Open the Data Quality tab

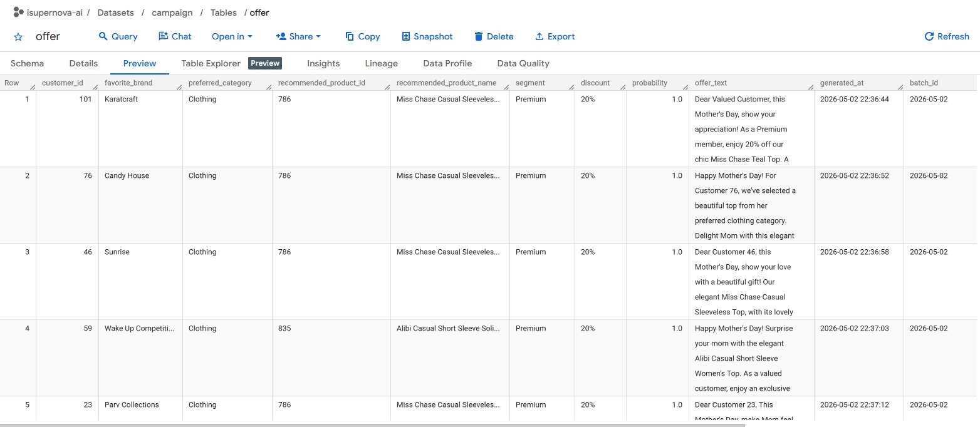pos(523,63)
